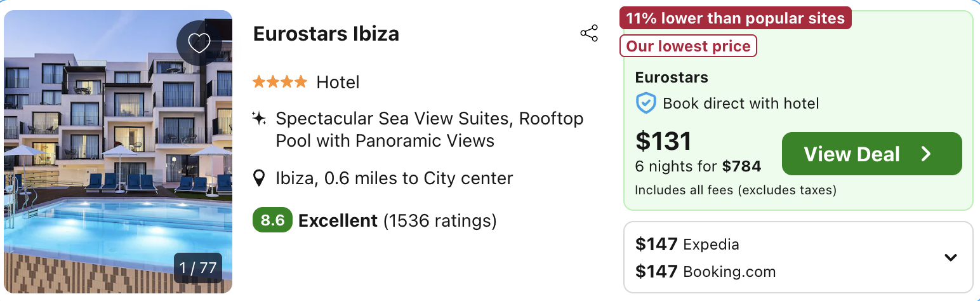Viewport: 980px width, 301px height.
Task: Click the $131 nightly price
Action: pyautogui.click(x=663, y=142)
